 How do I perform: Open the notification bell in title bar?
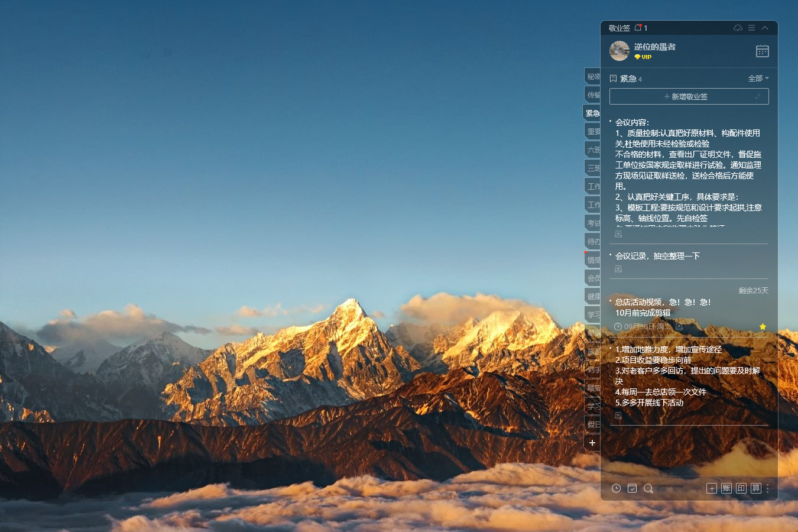[x=638, y=28]
